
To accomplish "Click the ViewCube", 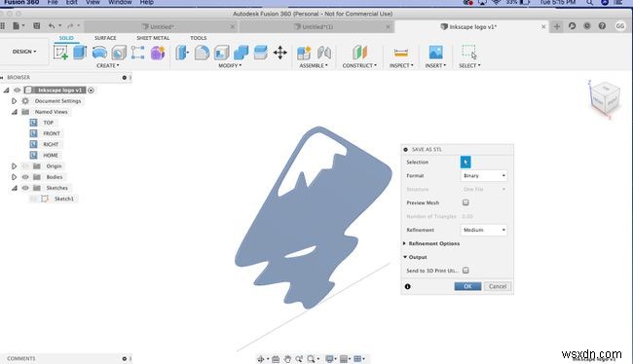I will (605, 98).
